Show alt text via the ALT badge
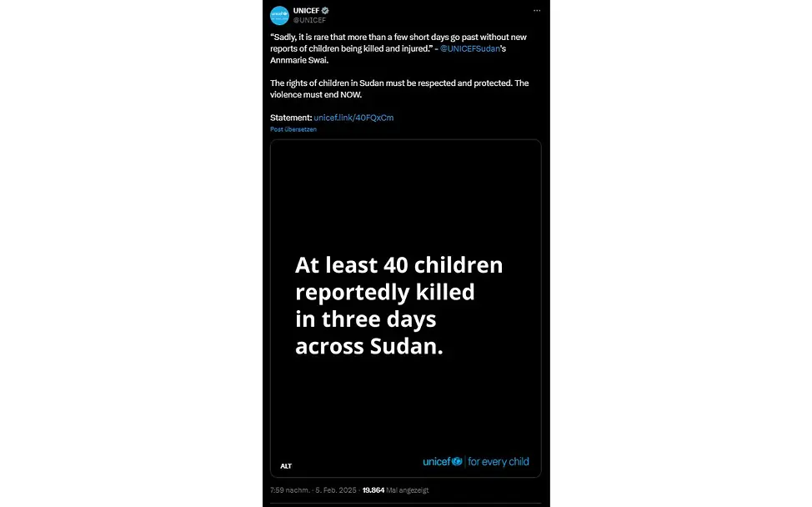Image resolution: width=812 pixels, height=507 pixels. click(x=285, y=465)
